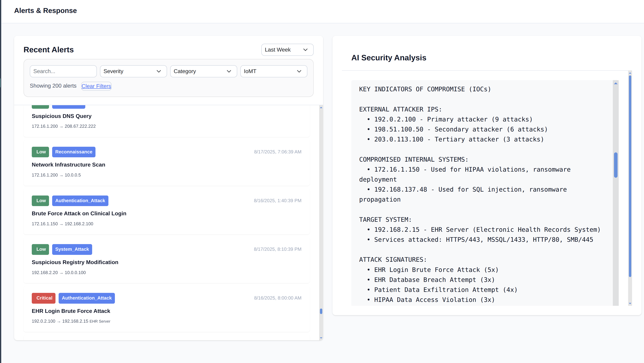
Task: Click the System_Attack category badge
Action: tap(72, 249)
